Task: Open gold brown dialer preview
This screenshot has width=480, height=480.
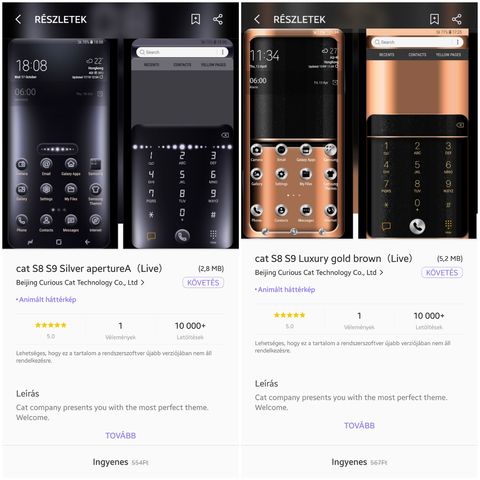Action: pos(418,134)
